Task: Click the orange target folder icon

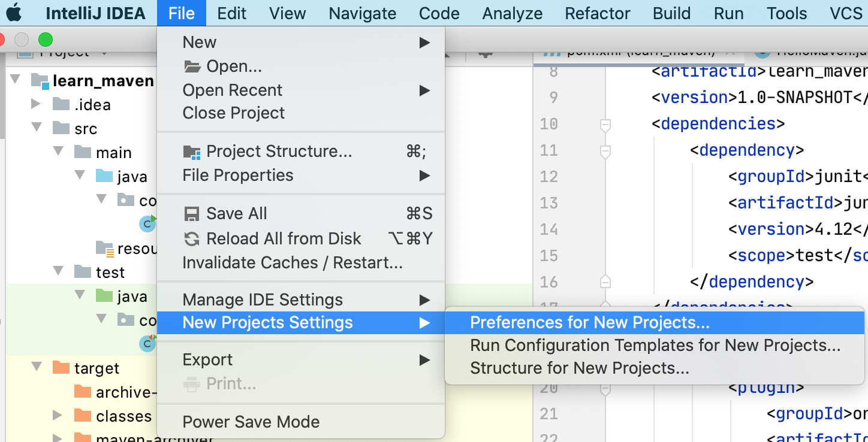Action: click(61, 368)
